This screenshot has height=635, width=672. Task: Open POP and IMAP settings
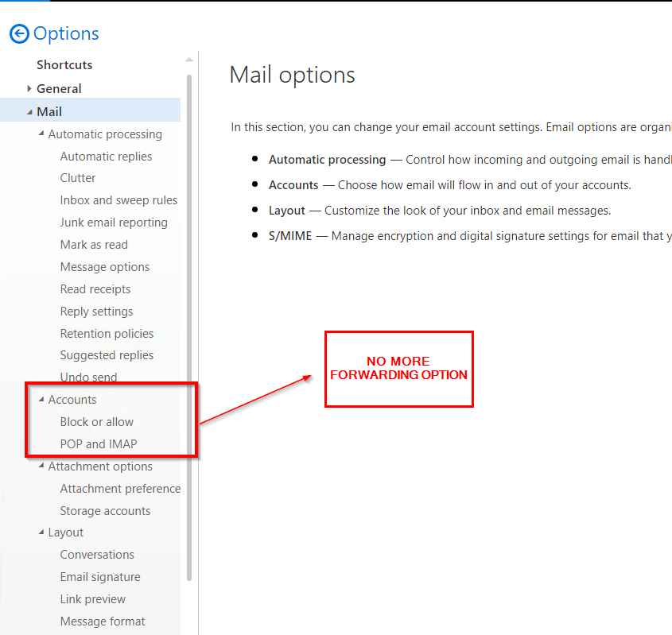[x=99, y=444]
